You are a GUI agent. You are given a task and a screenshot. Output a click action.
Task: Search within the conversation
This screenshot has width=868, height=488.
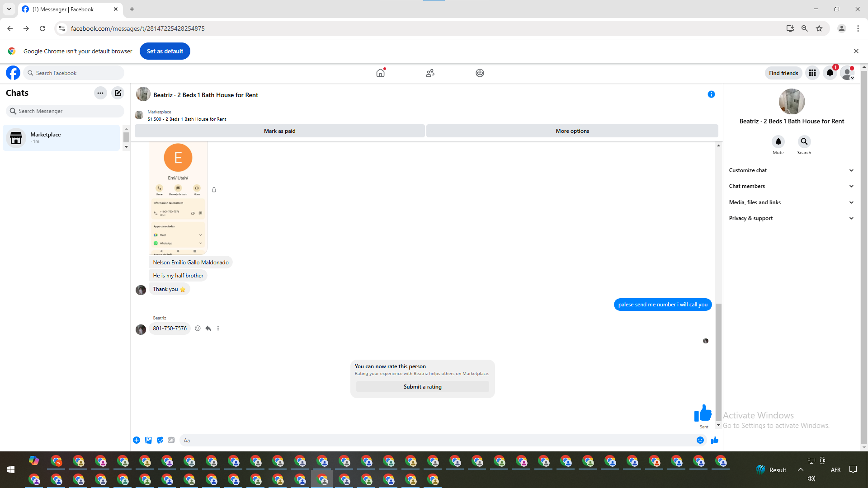pyautogui.click(x=804, y=142)
